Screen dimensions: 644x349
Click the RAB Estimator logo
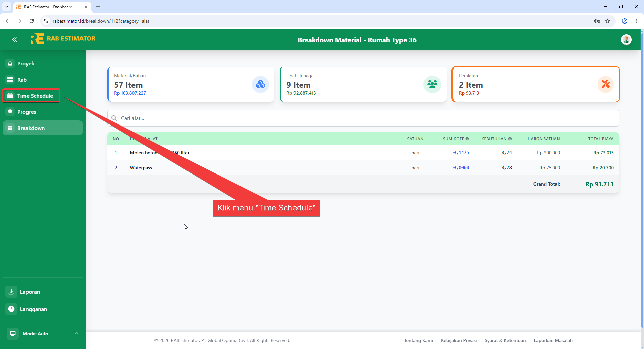pos(63,39)
